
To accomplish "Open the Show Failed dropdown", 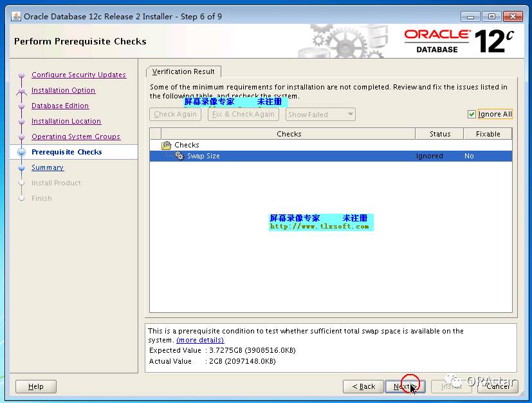I will [x=320, y=115].
